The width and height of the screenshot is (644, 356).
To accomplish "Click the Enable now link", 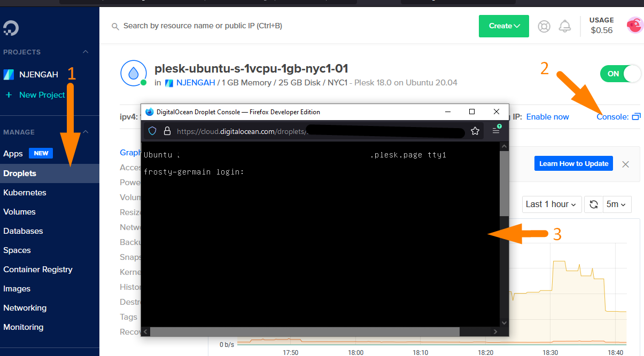I will pos(548,116).
